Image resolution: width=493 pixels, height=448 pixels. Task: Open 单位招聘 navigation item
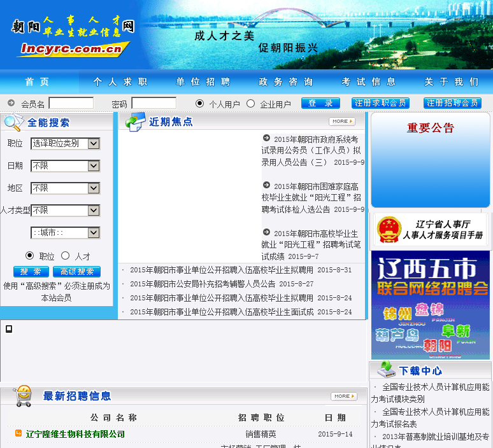203,81
